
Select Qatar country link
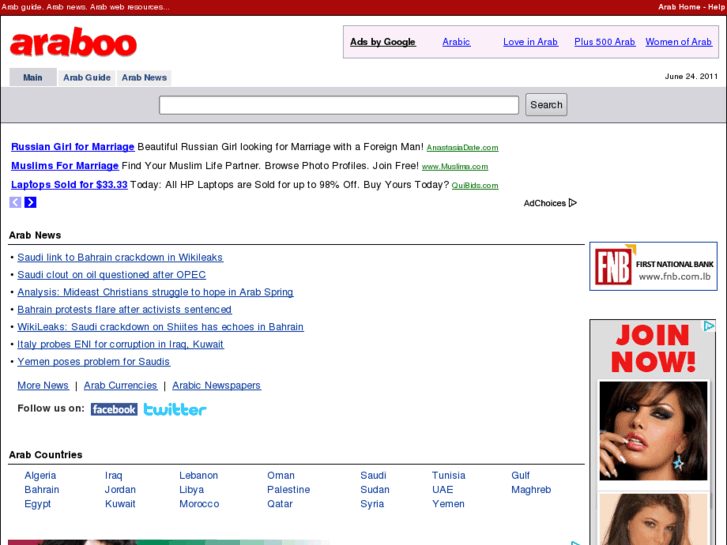tap(280, 504)
